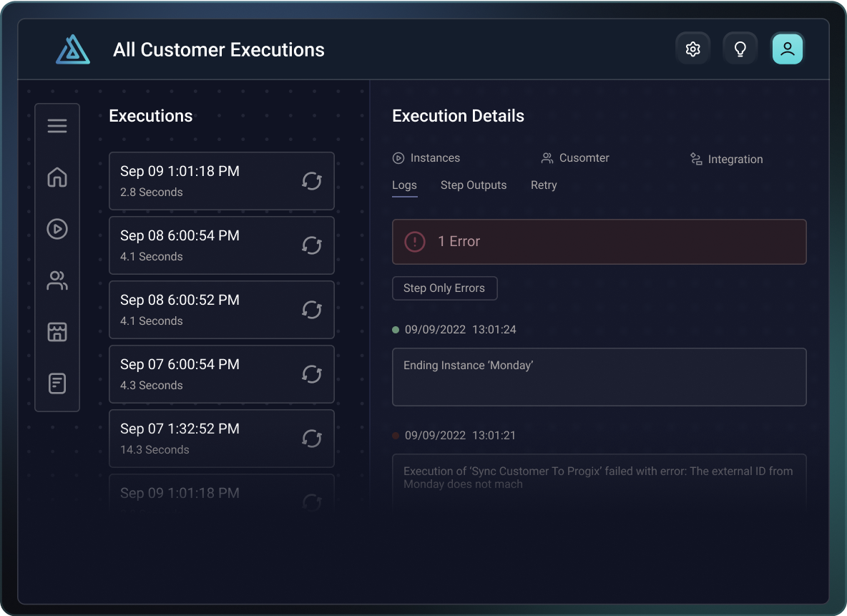
Task: Click the lightbulb icon in the header
Action: tap(740, 48)
